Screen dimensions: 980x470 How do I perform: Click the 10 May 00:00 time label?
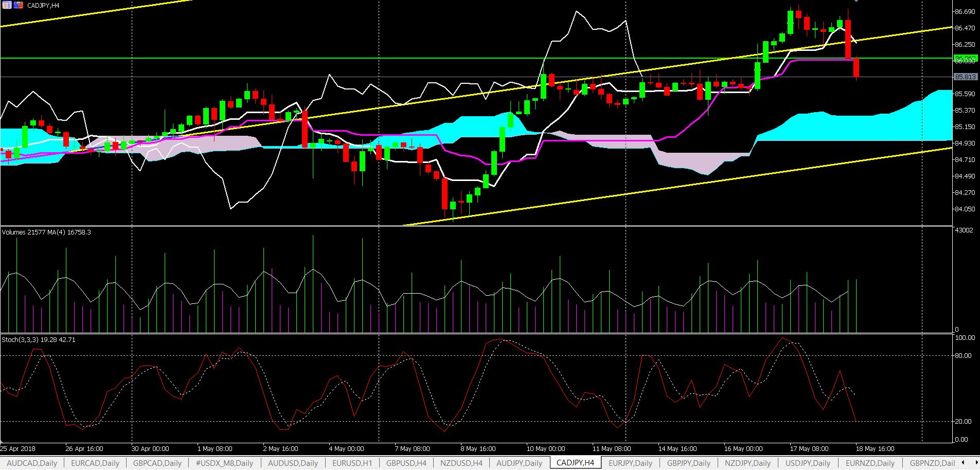546,448
